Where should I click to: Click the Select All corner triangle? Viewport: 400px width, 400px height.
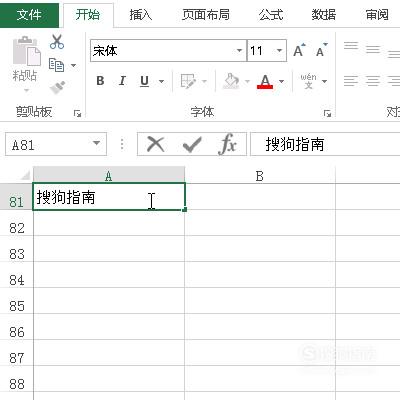(x=25, y=175)
